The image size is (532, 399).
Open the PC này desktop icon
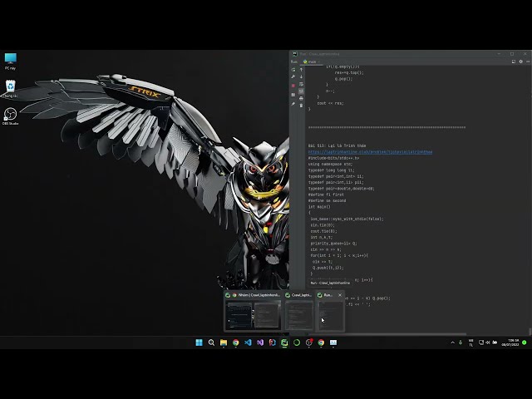pyautogui.click(x=11, y=61)
